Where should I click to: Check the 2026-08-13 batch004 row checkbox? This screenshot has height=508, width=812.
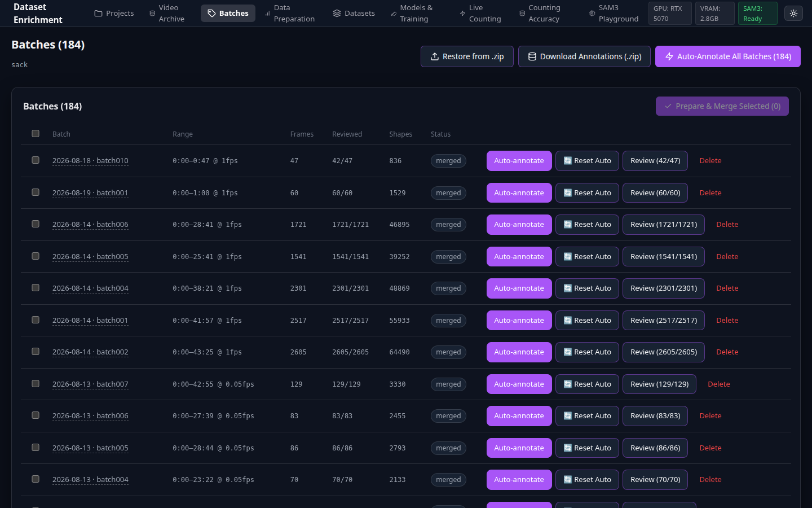(x=36, y=479)
